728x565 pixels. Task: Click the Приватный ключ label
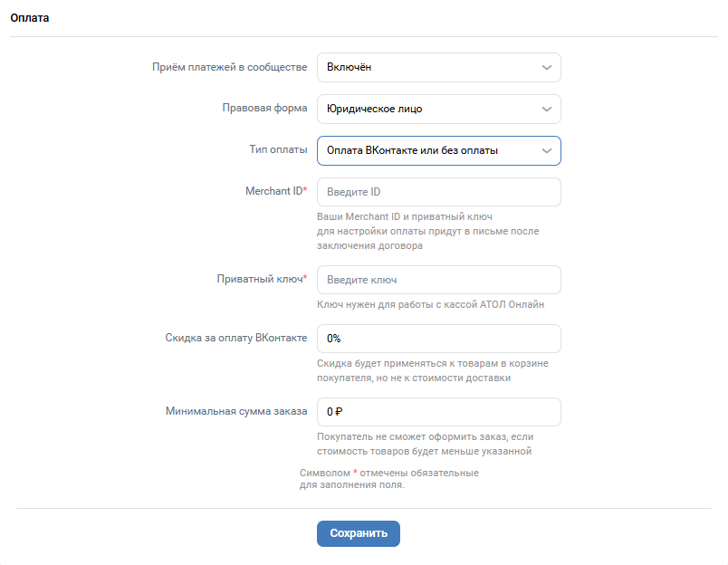[x=262, y=279]
